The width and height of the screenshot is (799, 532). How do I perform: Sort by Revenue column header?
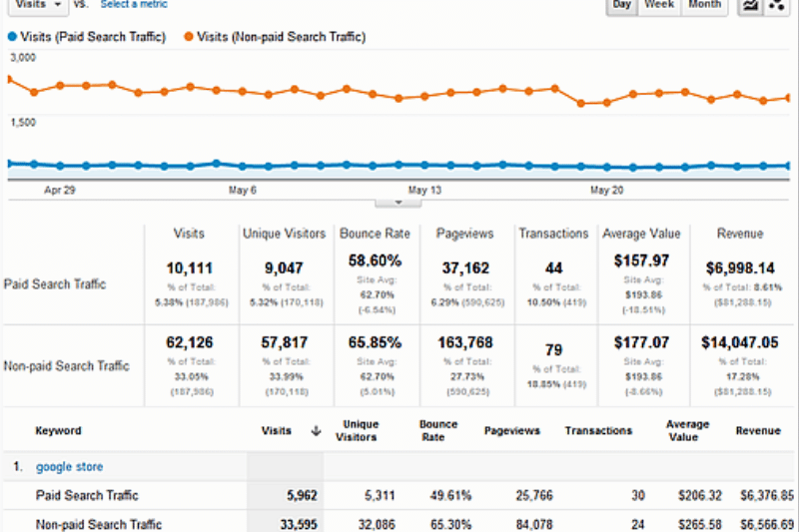(758, 431)
